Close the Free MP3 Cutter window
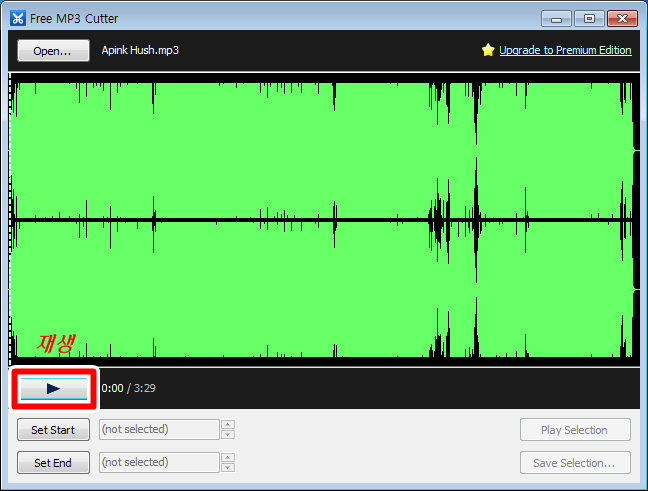The image size is (648, 491). (622, 19)
